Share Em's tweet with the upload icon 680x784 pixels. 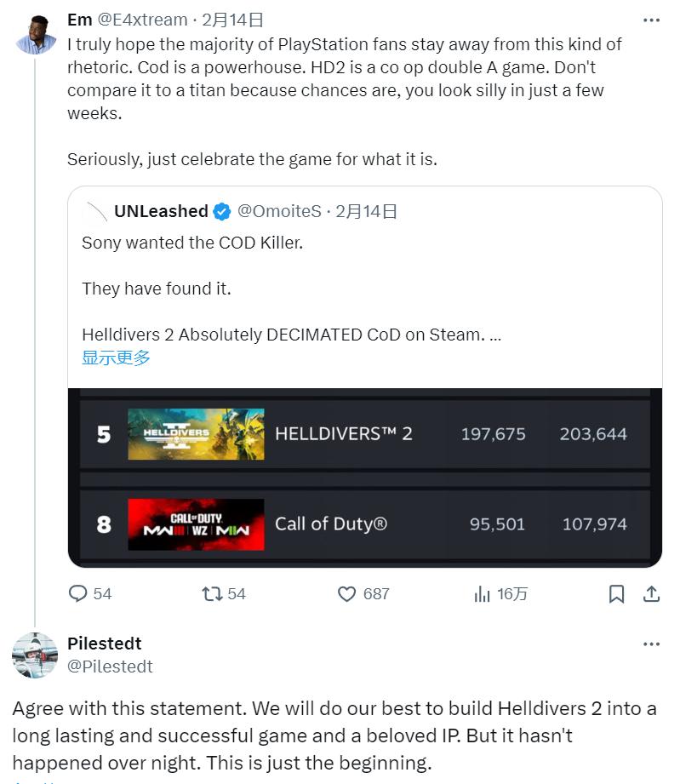tap(651, 594)
